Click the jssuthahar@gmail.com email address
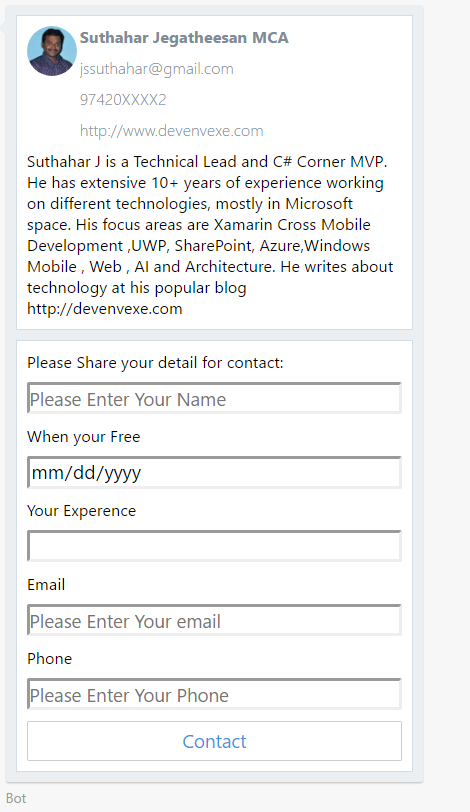This screenshot has height=812, width=470. tap(156, 69)
